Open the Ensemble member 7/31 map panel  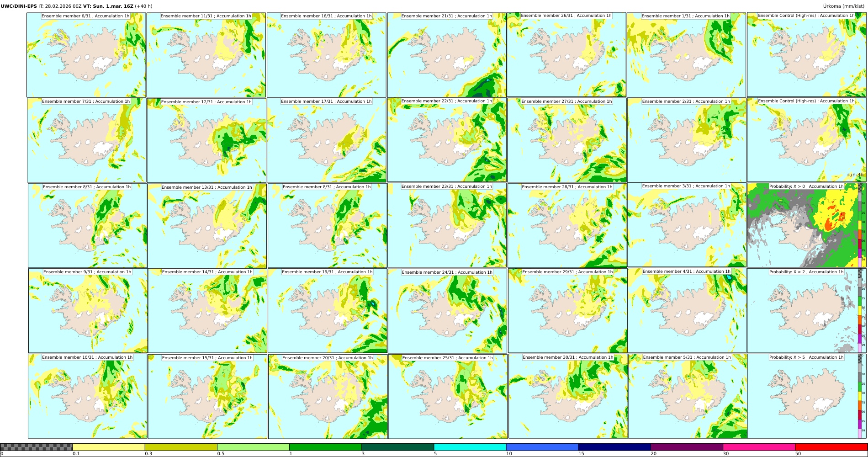(x=87, y=140)
